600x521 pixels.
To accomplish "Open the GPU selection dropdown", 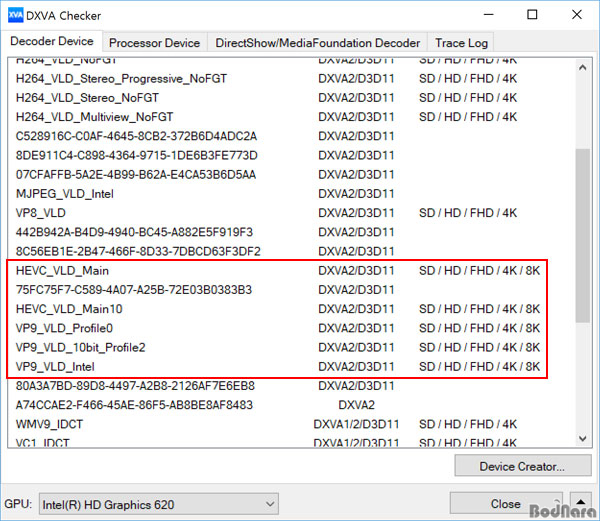I will tap(156, 504).
